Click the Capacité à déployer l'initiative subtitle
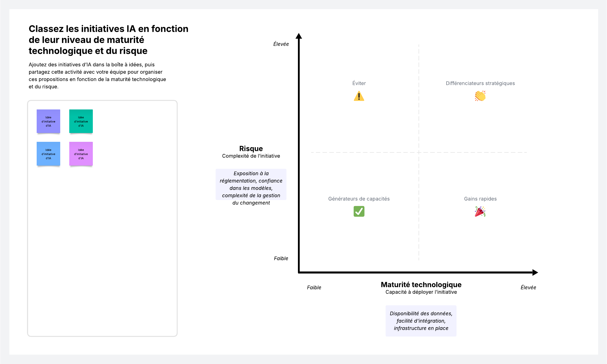The height and width of the screenshot is (364, 607). 421,292
